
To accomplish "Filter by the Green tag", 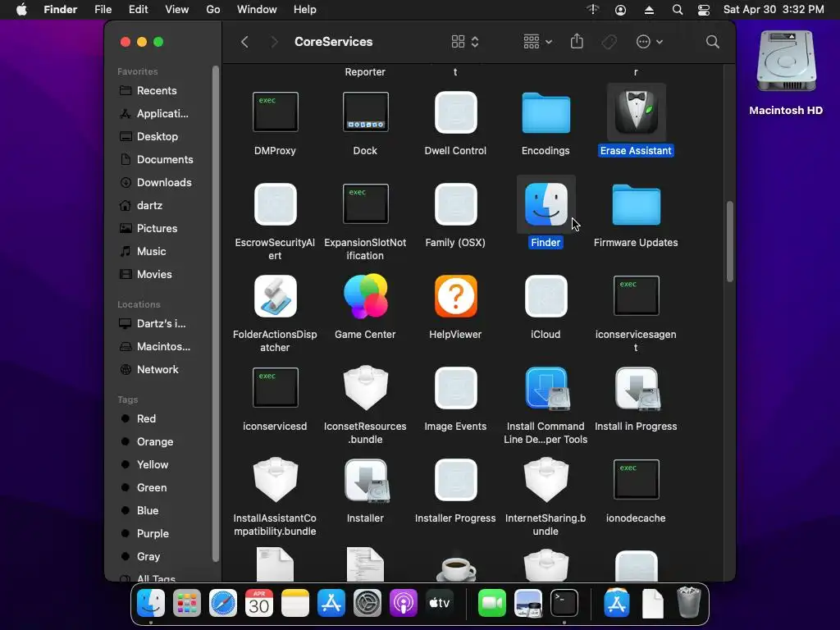I will 152,488.
